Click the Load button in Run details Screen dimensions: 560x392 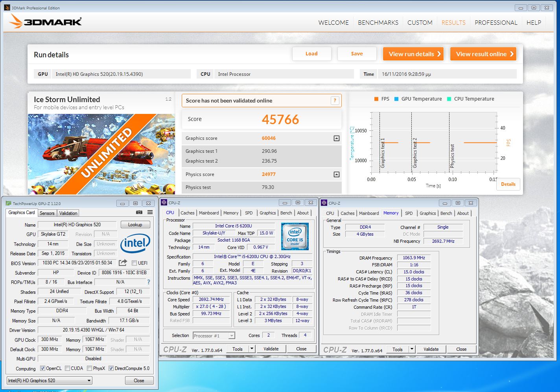point(311,54)
